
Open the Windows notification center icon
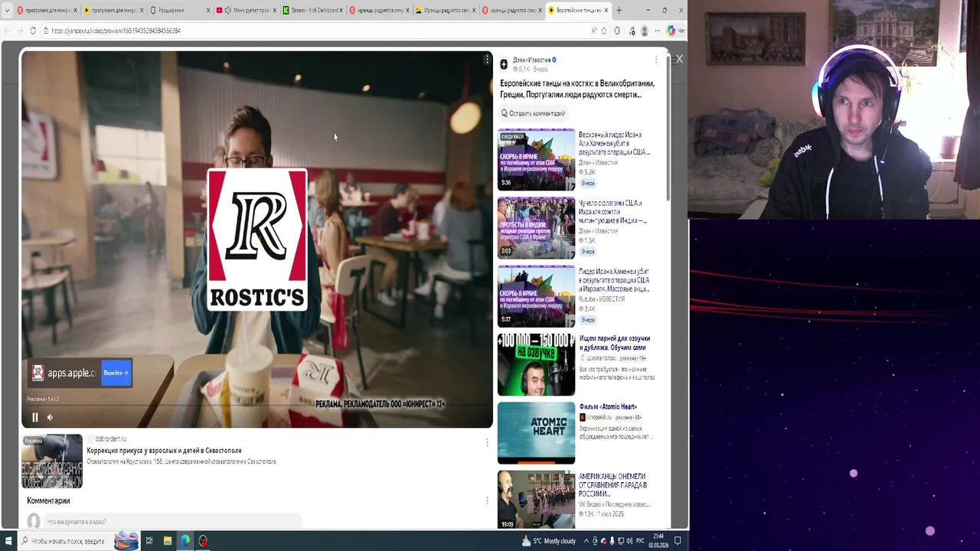[x=678, y=541]
